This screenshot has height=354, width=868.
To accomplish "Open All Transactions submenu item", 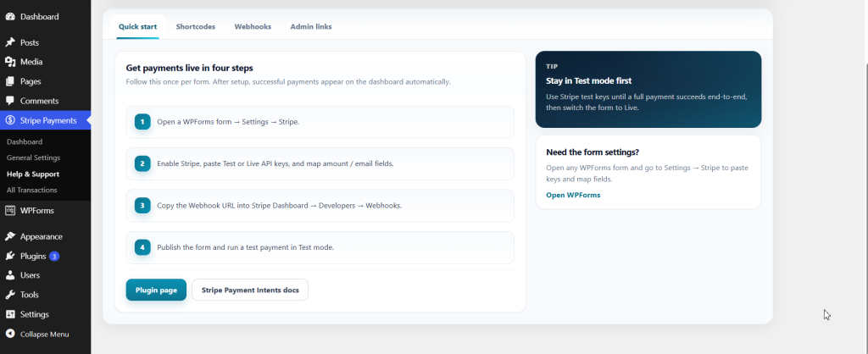I will click(31, 190).
